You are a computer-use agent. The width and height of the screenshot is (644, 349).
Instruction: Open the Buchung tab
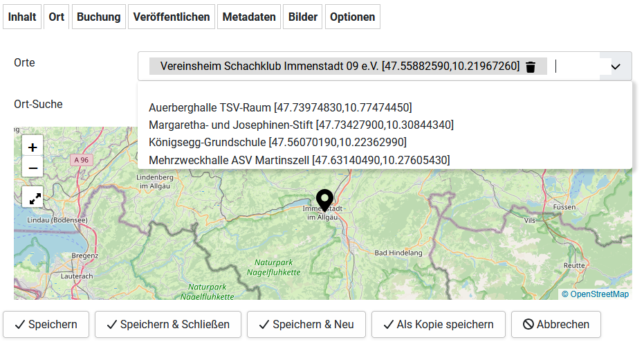point(98,17)
